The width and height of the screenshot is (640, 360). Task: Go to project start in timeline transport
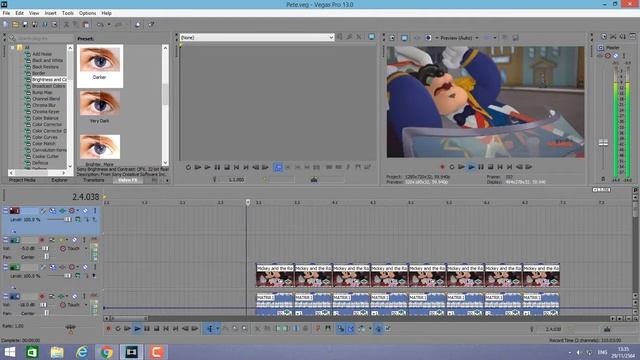coord(166,329)
